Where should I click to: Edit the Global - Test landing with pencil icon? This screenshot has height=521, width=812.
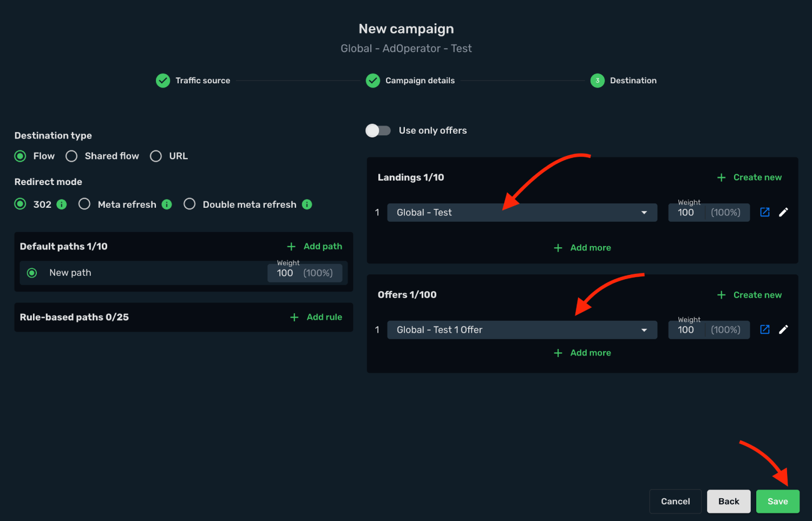783,212
